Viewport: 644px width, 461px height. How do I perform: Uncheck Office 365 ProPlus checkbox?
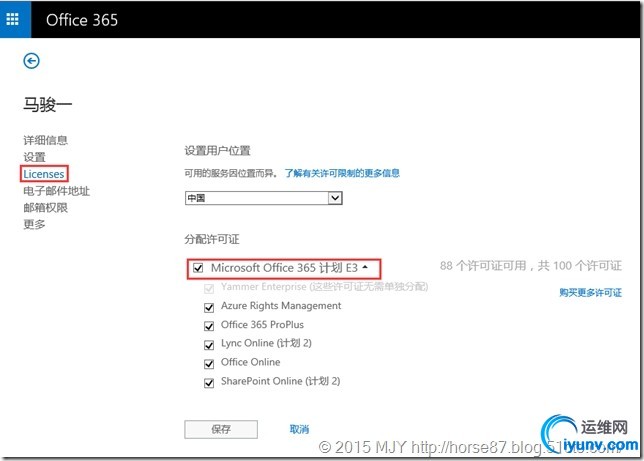click(209, 326)
